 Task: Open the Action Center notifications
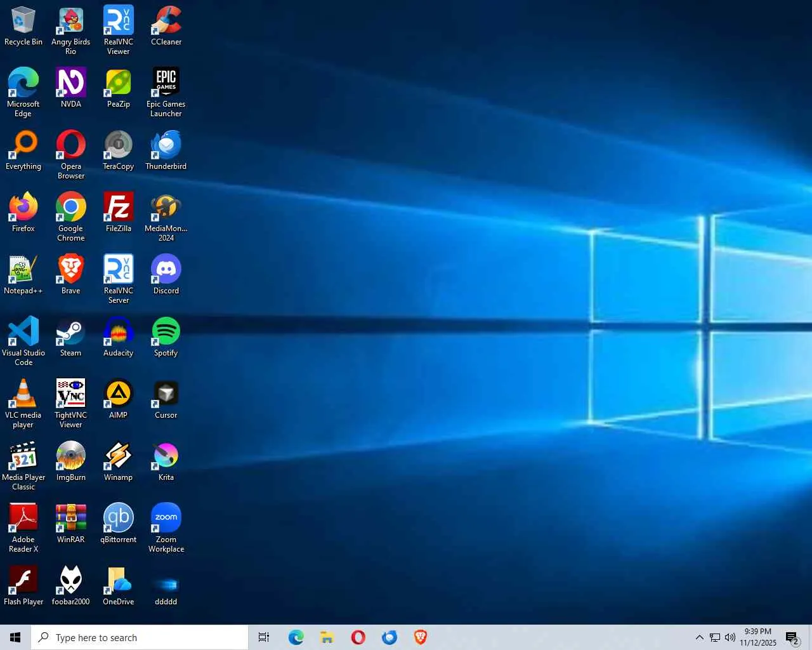[792, 637]
